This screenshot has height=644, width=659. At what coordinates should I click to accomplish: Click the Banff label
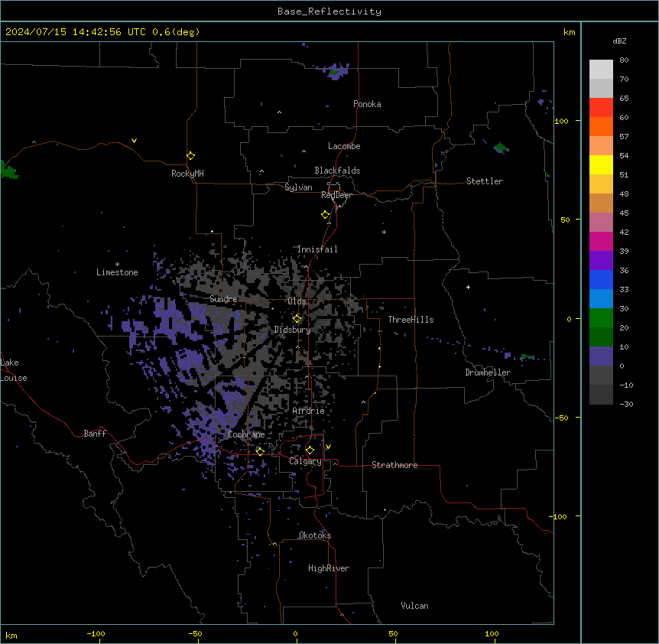pyautogui.click(x=95, y=434)
